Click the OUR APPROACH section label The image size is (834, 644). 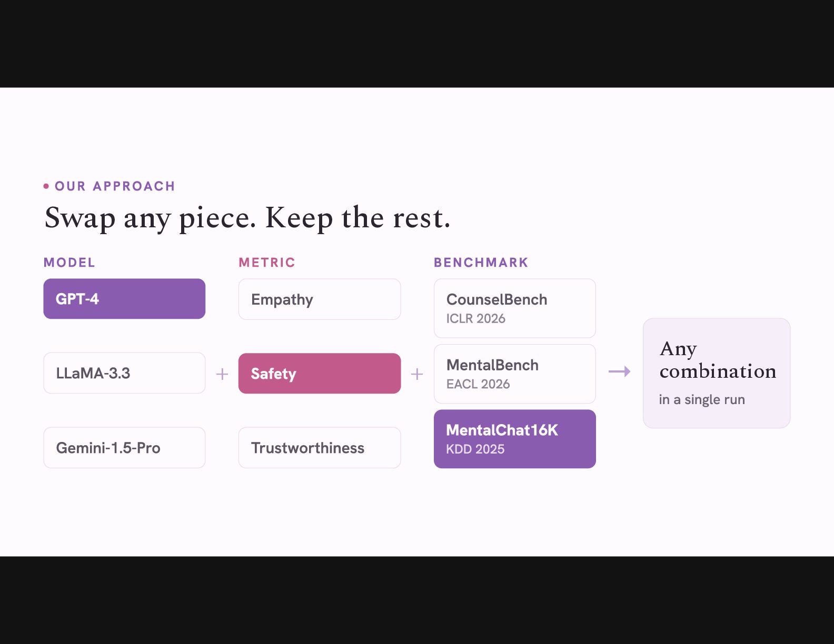point(115,186)
